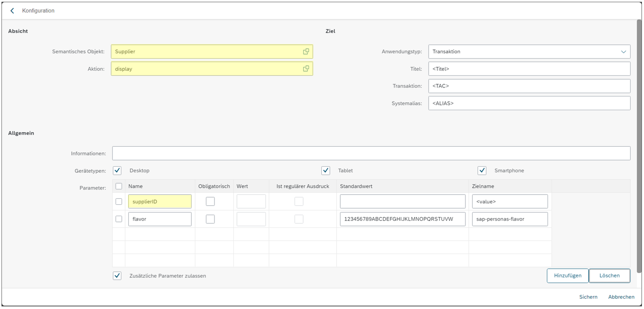Go back using the Konfiguration arrow
The image size is (644, 309).
point(12,11)
